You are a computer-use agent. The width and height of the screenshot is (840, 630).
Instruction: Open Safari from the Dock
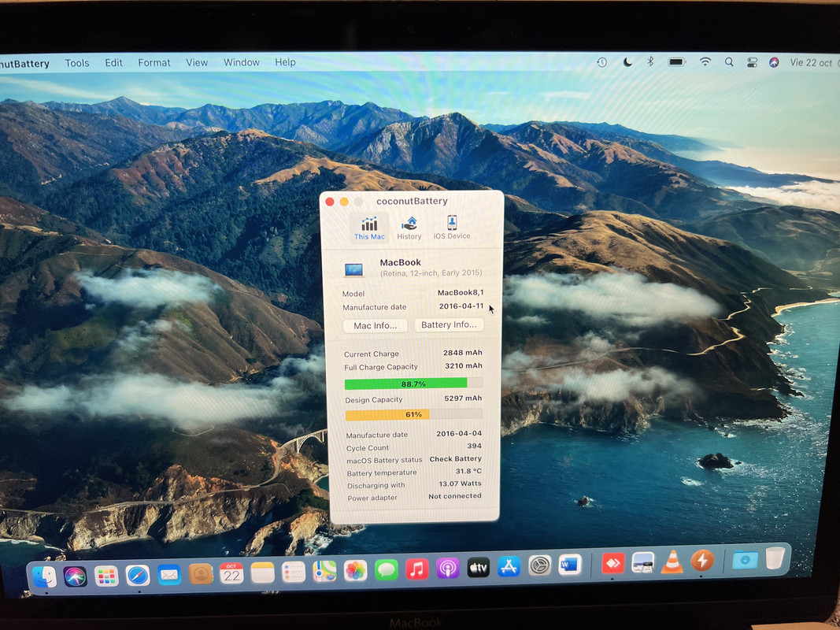click(x=138, y=576)
